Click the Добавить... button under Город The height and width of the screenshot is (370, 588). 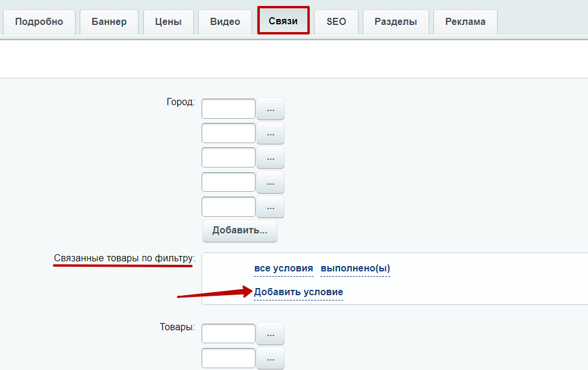click(x=240, y=230)
